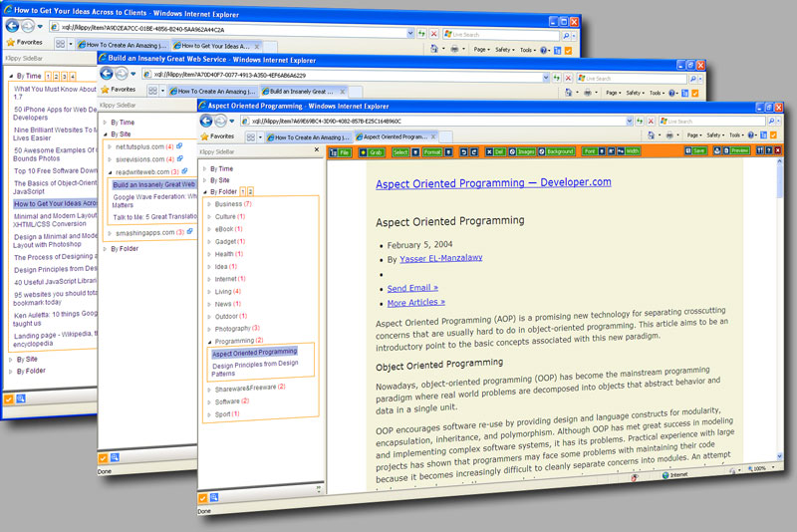797x532 pixels.
Task: Click address bar in Aspect Oriented Programming window
Action: pyautogui.click(x=436, y=121)
